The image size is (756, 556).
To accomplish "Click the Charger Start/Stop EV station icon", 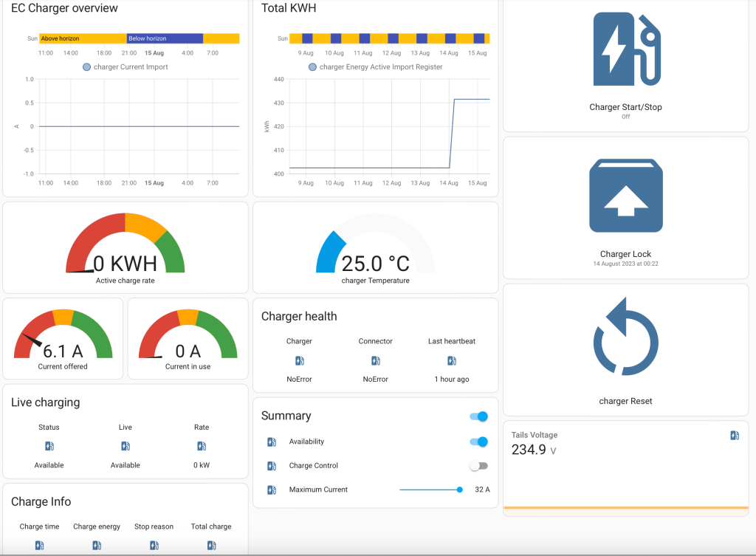I will [625, 49].
